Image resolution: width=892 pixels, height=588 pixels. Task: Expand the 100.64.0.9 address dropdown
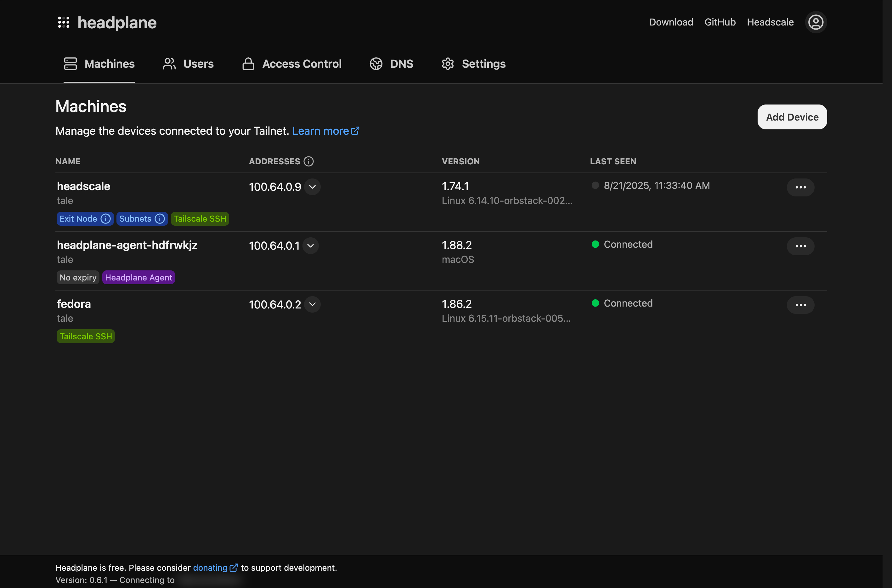pyautogui.click(x=312, y=187)
